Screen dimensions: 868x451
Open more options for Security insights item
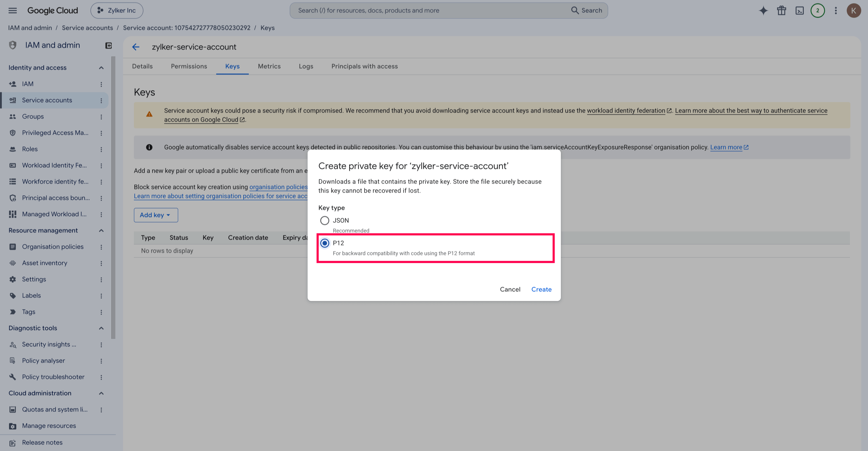pos(101,345)
